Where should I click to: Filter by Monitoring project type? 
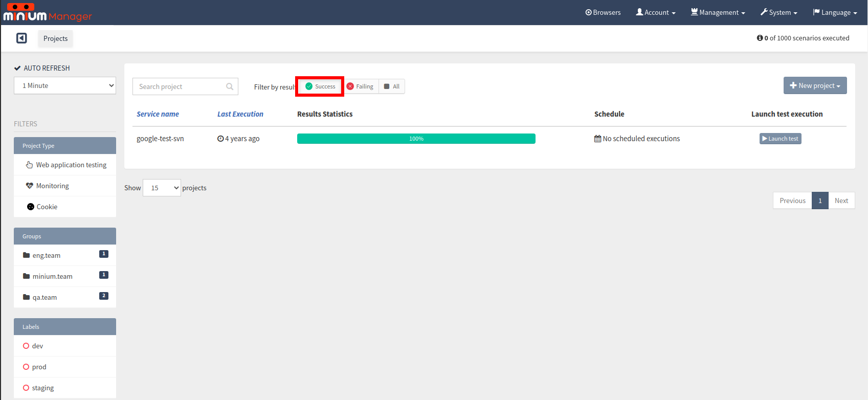65,186
